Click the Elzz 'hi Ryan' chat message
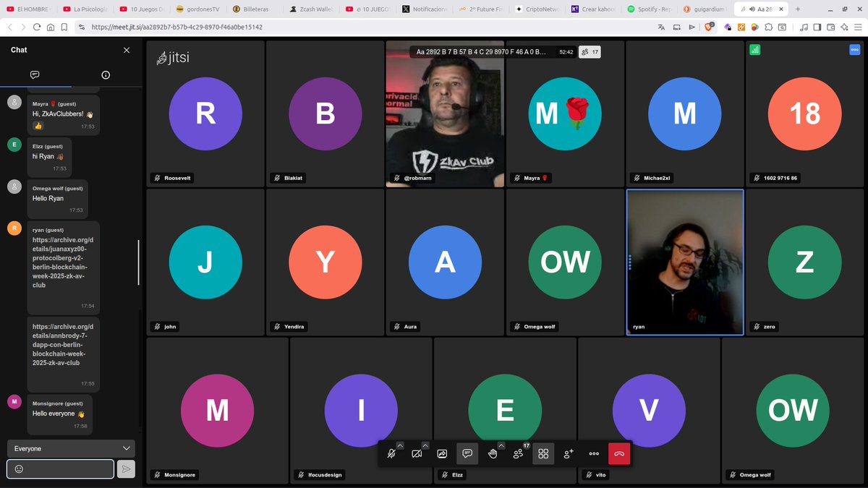Viewport: 868px width, 488px height. pyautogui.click(x=49, y=157)
